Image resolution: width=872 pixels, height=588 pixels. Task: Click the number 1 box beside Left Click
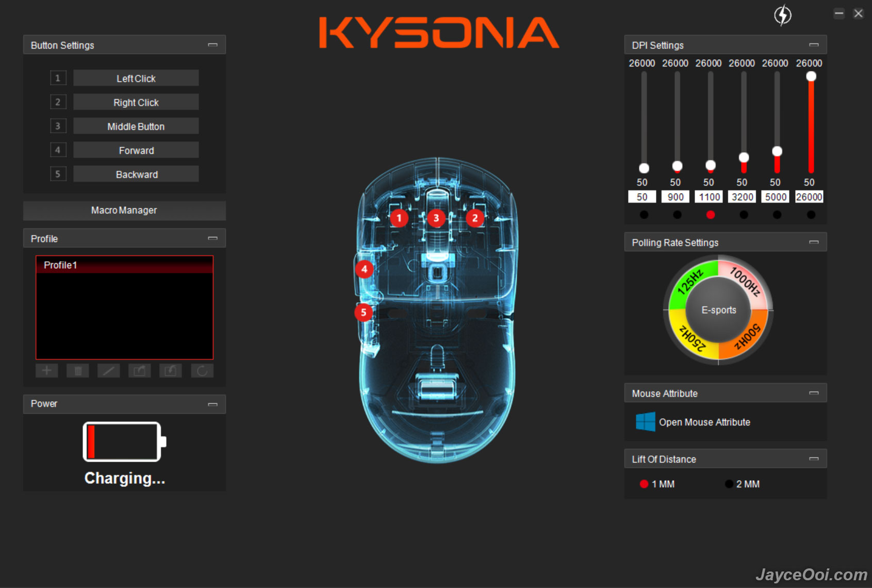[58, 78]
